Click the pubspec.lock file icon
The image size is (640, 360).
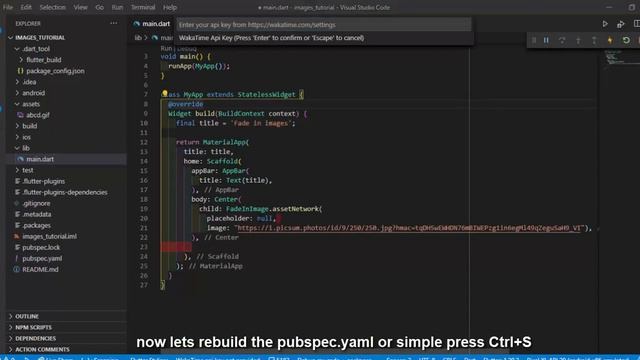click(x=17, y=247)
